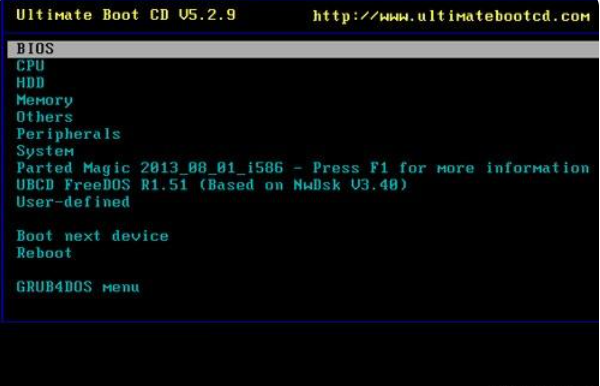Start UBCD FreeDOS R1.51 entry
Screen dimensions: 600x386
[303, 185]
